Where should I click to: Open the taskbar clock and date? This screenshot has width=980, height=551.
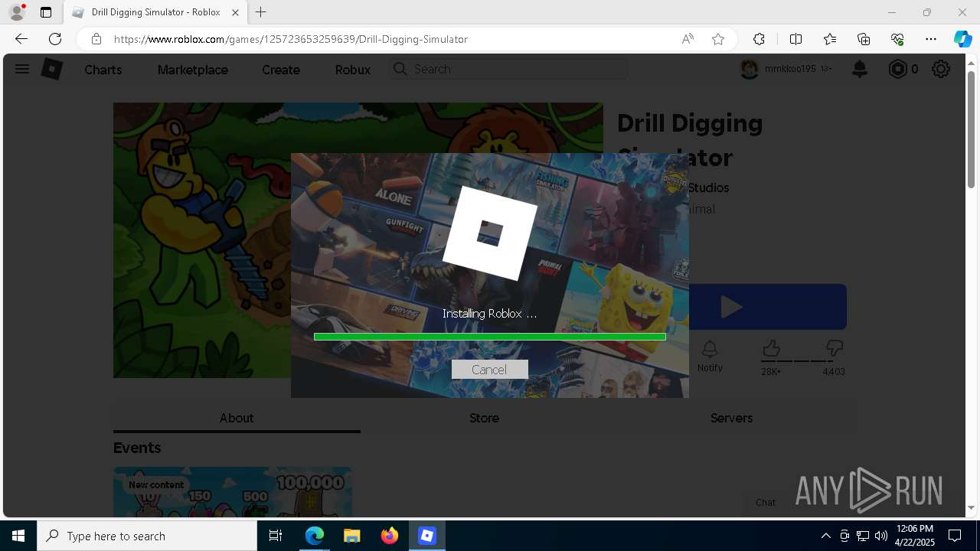pos(915,536)
